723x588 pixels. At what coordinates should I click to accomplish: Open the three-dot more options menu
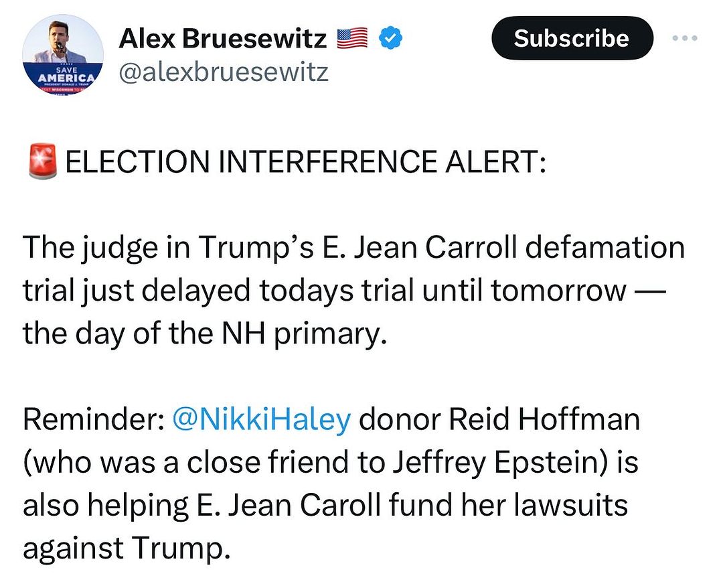(x=685, y=39)
